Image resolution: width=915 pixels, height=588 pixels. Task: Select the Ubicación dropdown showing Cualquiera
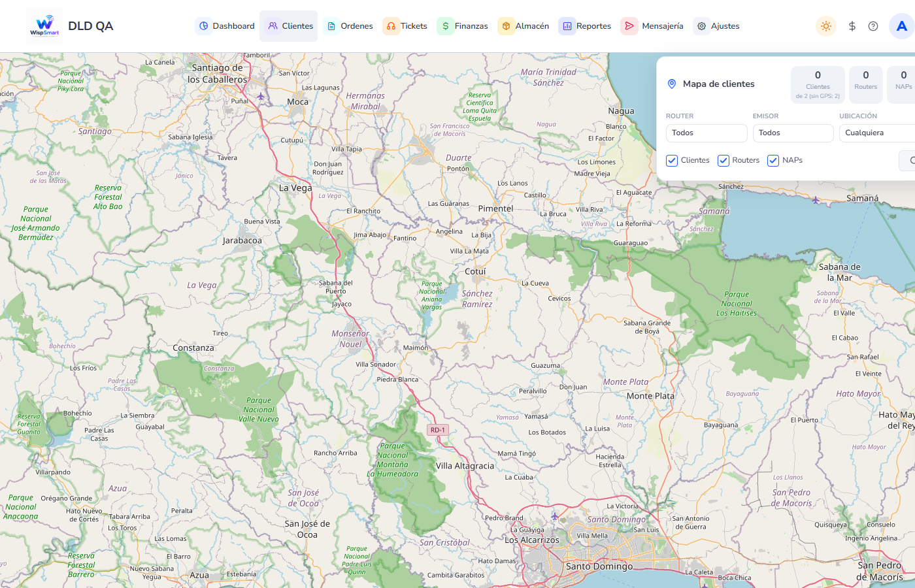tap(877, 133)
